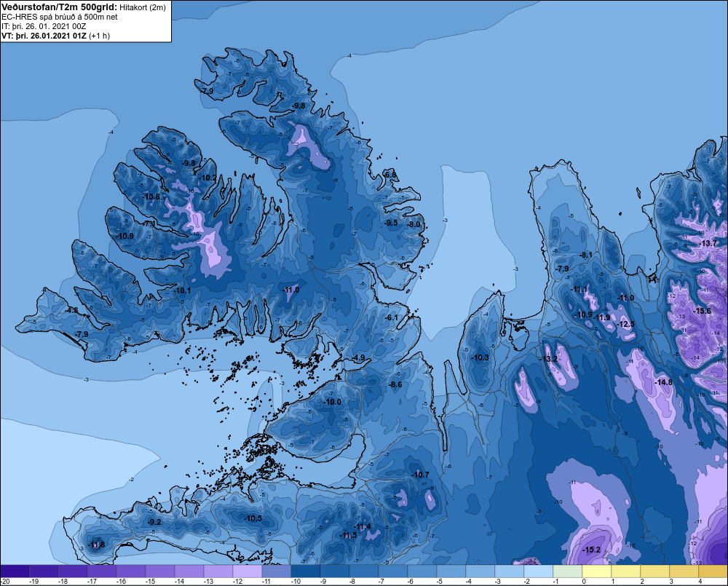The height and width of the screenshot is (586, 728).
Task: Click the -6.8 temperature label
Action: coord(391,175)
